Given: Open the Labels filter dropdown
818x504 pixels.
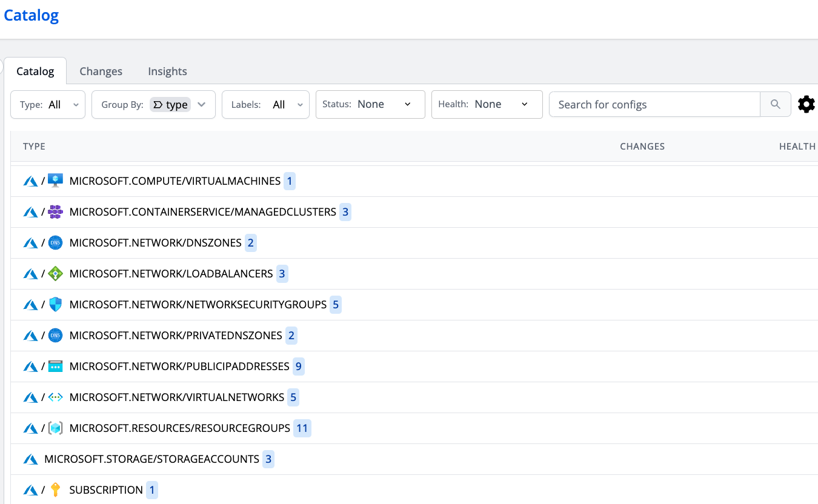Looking at the screenshot, I should click(265, 104).
